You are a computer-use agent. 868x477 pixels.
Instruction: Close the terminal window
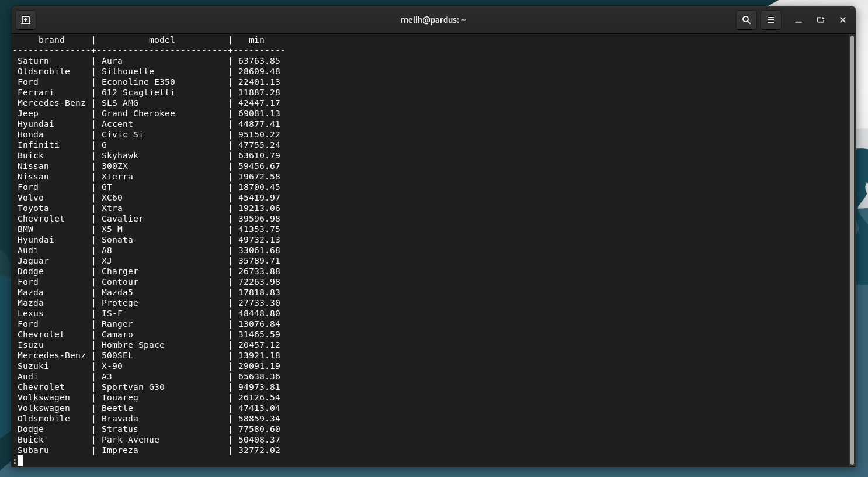pos(842,20)
